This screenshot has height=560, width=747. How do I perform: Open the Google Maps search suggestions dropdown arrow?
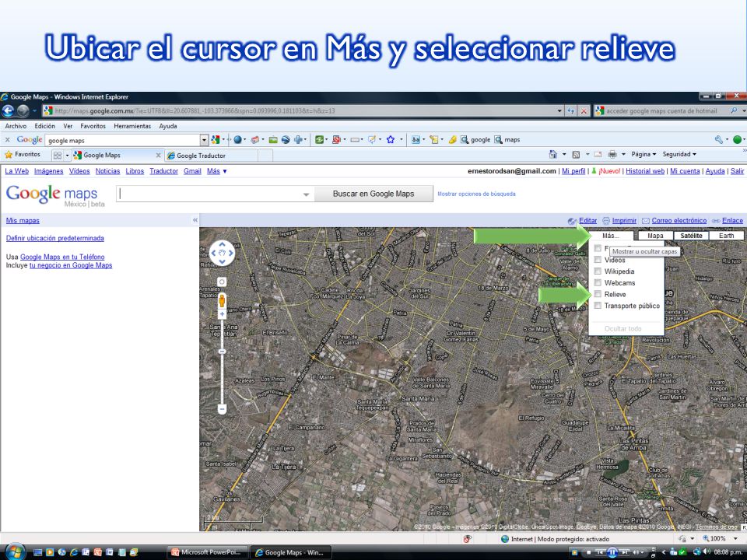307,194
